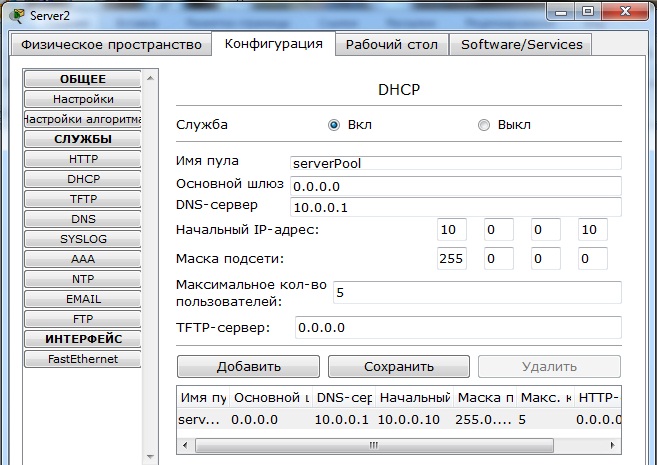
Task: Click the Маска п column header
Action: pyautogui.click(x=485, y=397)
